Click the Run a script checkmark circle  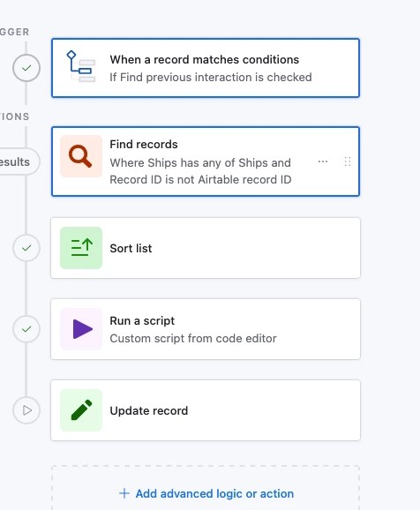(x=26, y=329)
